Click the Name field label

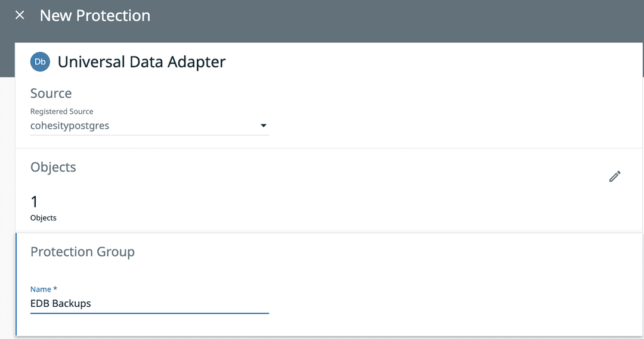[x=41, y=289]
